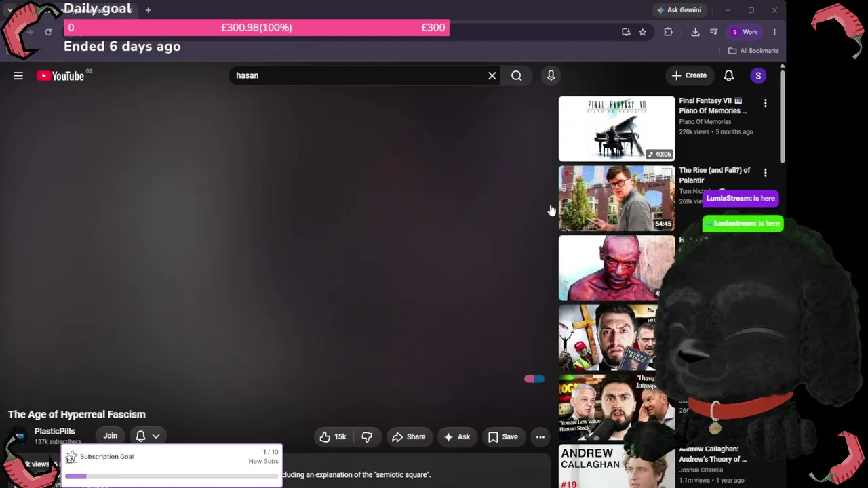Open options for Final Fantasy VII video
Image resolution: width=868 pixels, height=488 pixels.
point(766,103)
